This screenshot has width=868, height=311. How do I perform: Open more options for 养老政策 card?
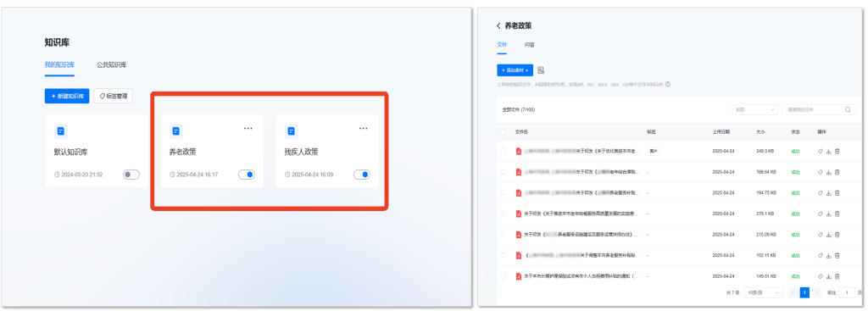click(x=248, y=129)
